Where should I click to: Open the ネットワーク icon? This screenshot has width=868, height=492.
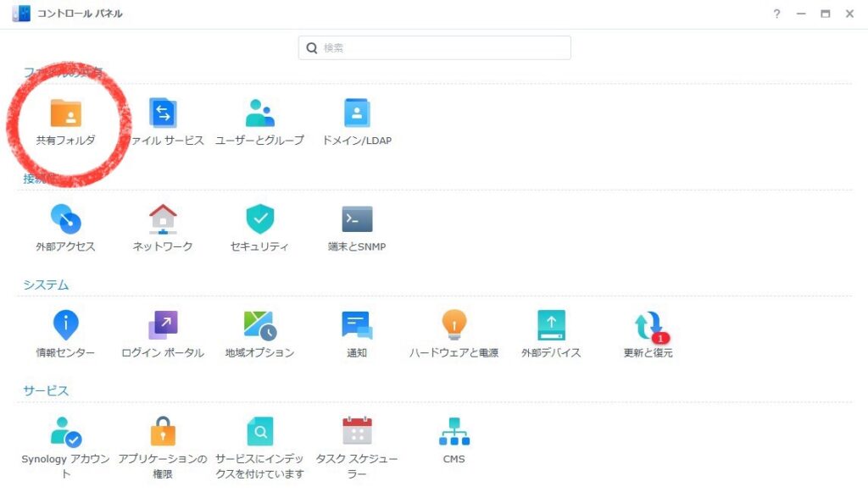pos(163,220)
